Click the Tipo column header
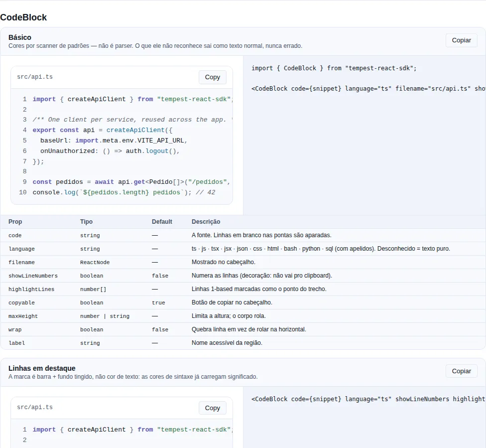486x448 pixels. tap(86, 222)
